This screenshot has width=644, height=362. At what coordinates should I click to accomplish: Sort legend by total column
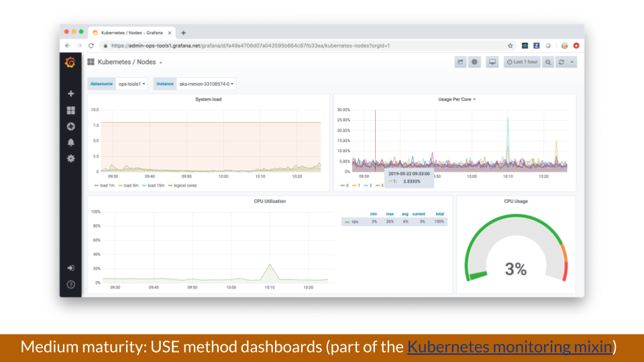click(440, 214)
